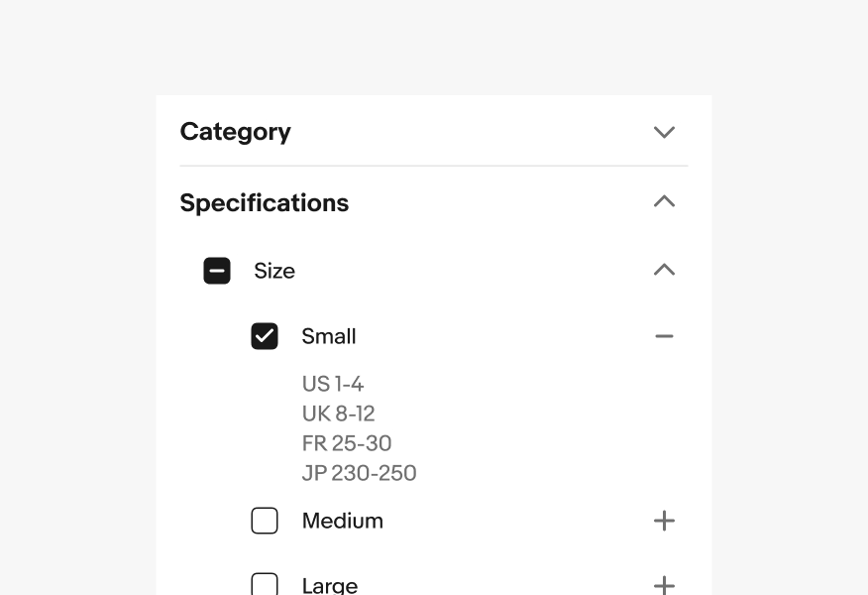Click the Large label text
Screen dimensions: 868x595
329,585
